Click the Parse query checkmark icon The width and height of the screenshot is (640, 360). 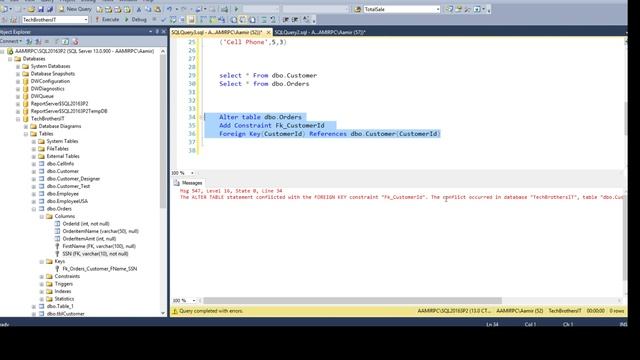164,20
